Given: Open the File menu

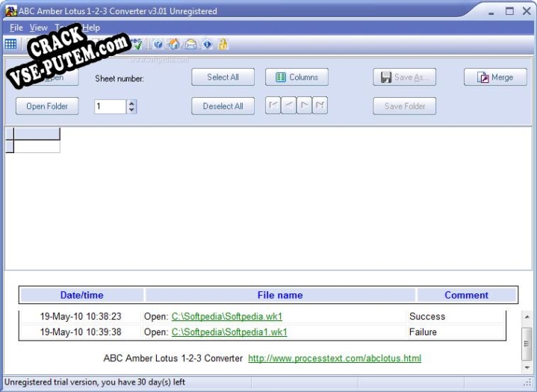Looking at the screenshot, I should pos(16,28).
